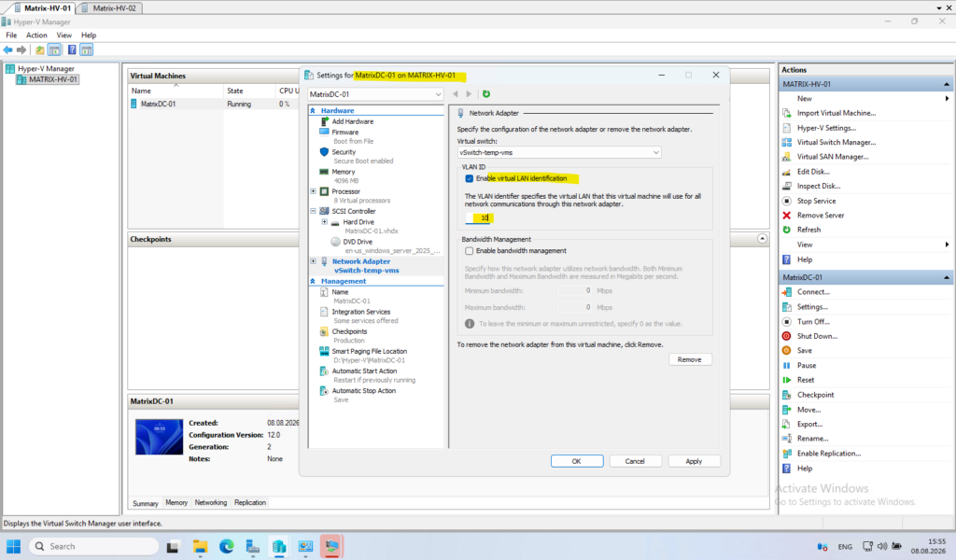Select Integration Services in Management tree

[361, 312]
